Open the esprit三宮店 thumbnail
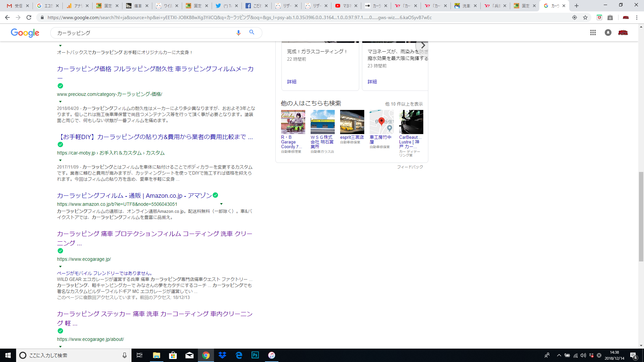Image resolution: width=644 pixels, height=362 pixels. [x=352, y=122]
